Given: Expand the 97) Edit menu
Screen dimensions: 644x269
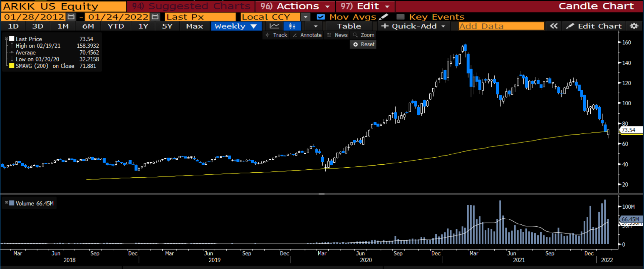Looking at the screenshot, I should click(366, 6).
